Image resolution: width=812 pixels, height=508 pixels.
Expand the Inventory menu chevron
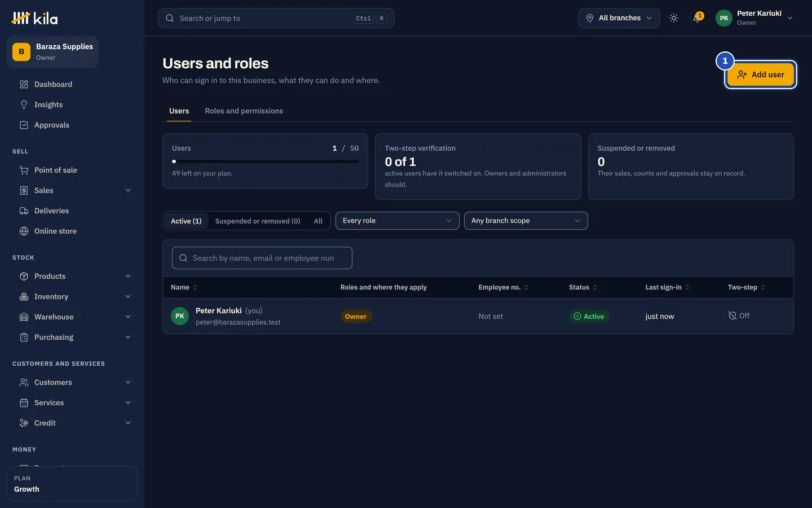tap(128, 296)
